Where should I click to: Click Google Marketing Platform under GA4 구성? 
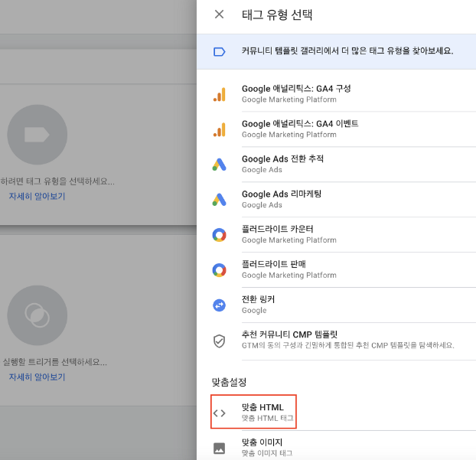click(x=289, y=100)
